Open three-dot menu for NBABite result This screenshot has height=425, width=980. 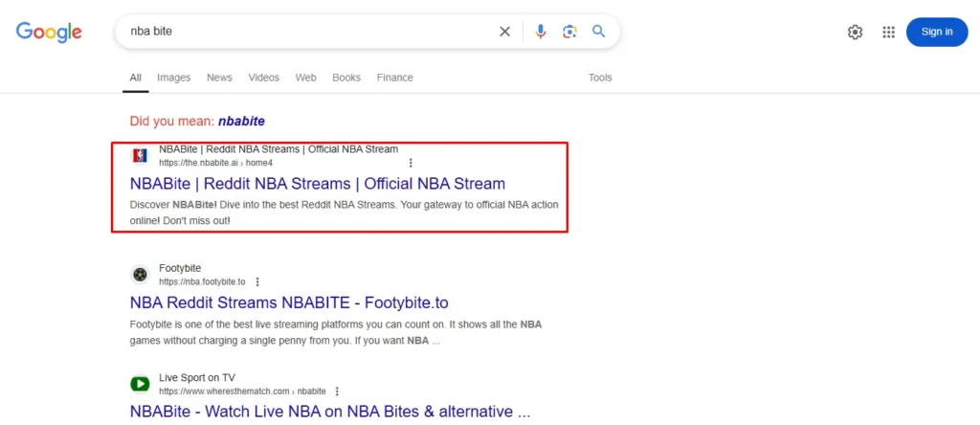(x=411, y=163)
